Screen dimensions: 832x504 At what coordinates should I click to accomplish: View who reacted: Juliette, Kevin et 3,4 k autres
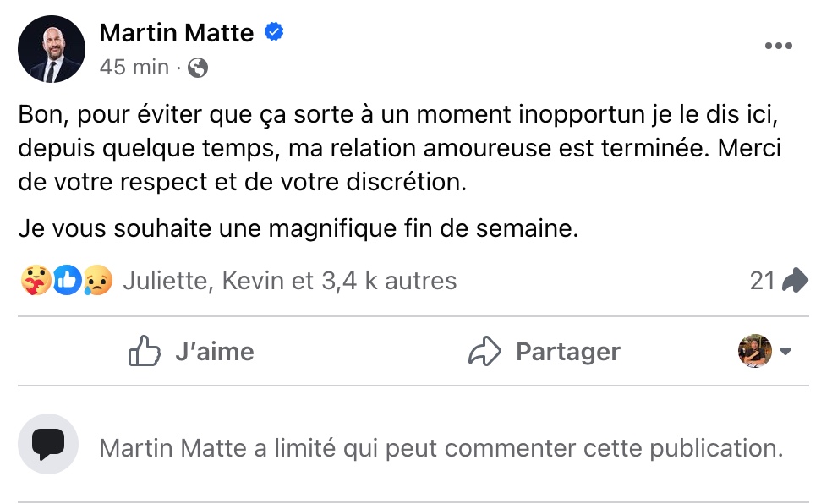[x=289, y=280]
